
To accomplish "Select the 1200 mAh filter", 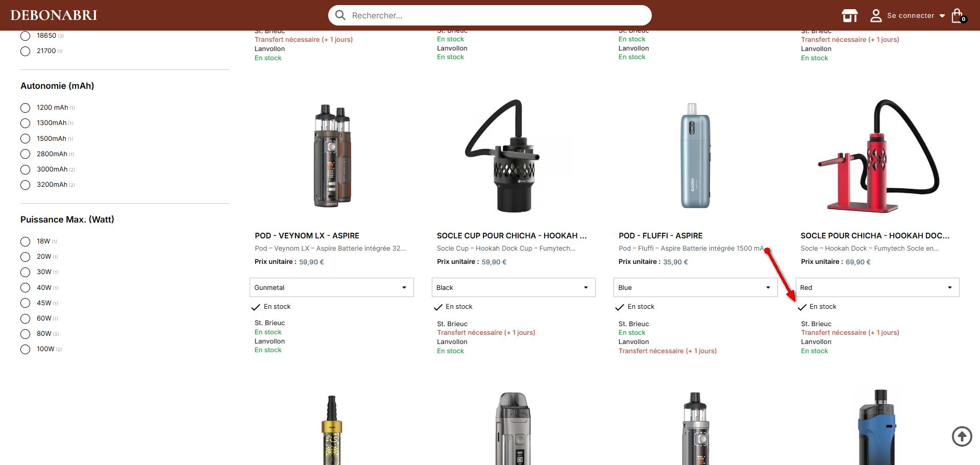I will pos(26,108).
